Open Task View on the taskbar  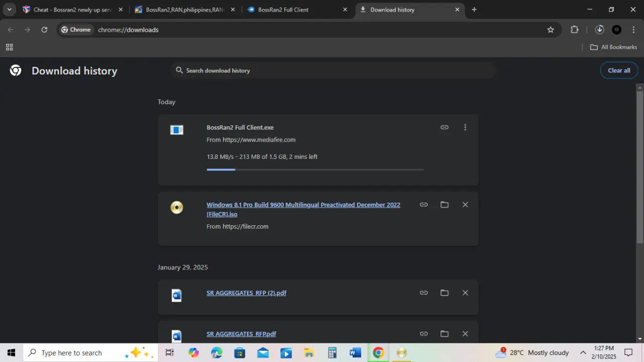(x=170, y=352)
